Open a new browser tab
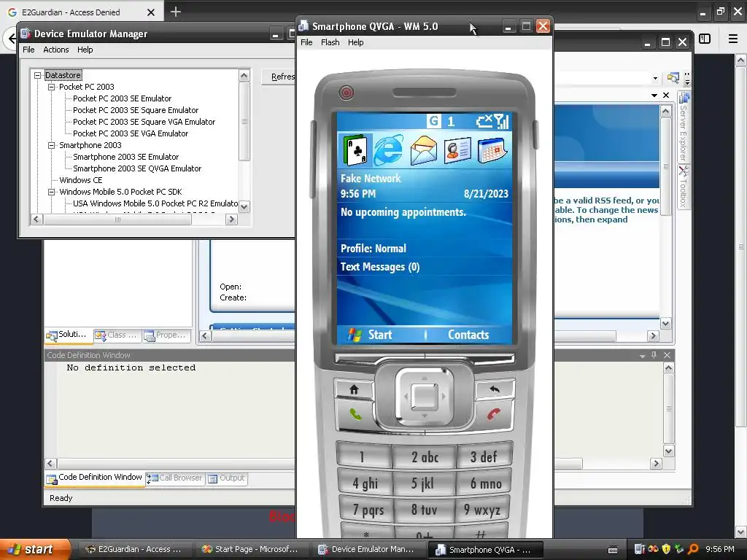The height and width of the screenshot is (560, 747). pyautogui.click(x=175, y=12)
